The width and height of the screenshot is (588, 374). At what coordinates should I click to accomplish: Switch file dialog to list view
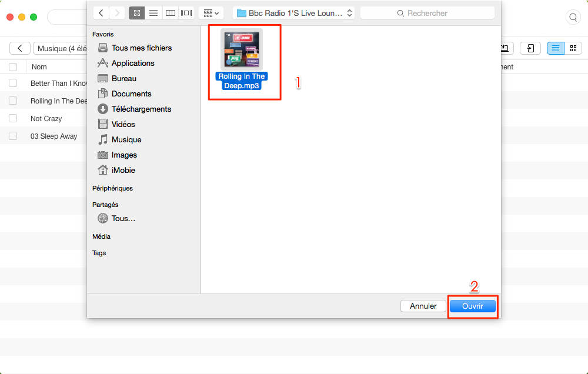tap(153, 13)
